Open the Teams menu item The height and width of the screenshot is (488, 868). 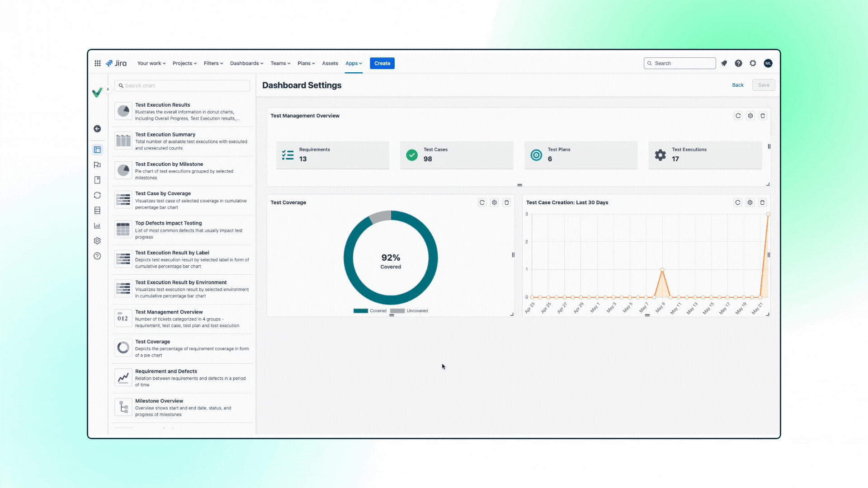(280, 63)
